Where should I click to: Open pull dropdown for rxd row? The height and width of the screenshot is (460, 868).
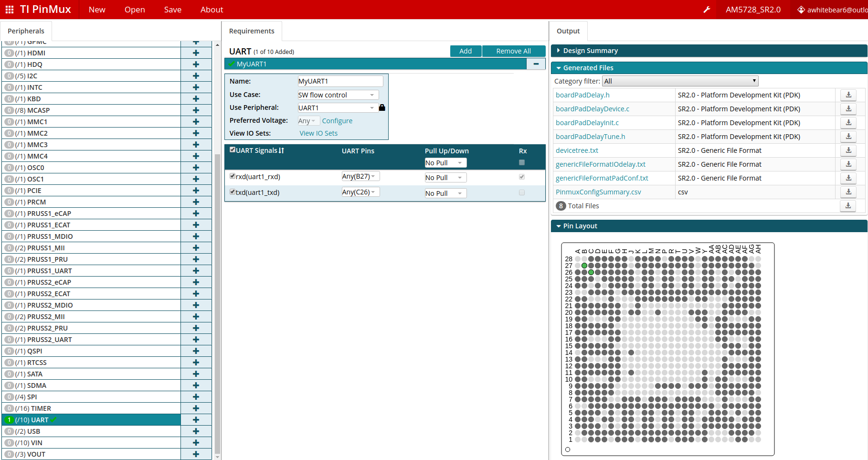[x=445, y=178]
